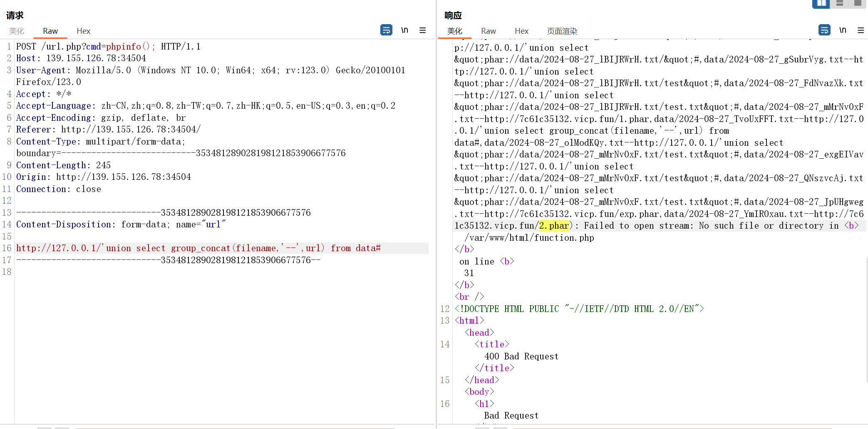This screenshot has height=429, width=868.
Task: Switch the request to the Hex tab
Action: (x=83, y=31)
